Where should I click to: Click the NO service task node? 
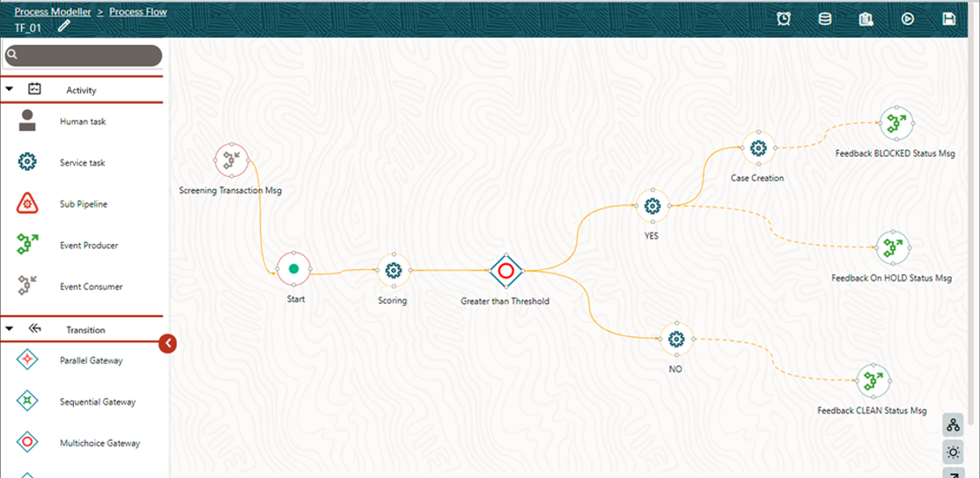click(x=675, y=339)
